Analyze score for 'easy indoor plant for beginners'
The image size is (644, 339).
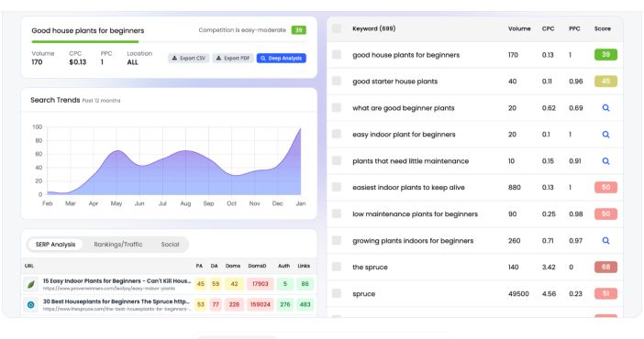[x=605, y=134]
